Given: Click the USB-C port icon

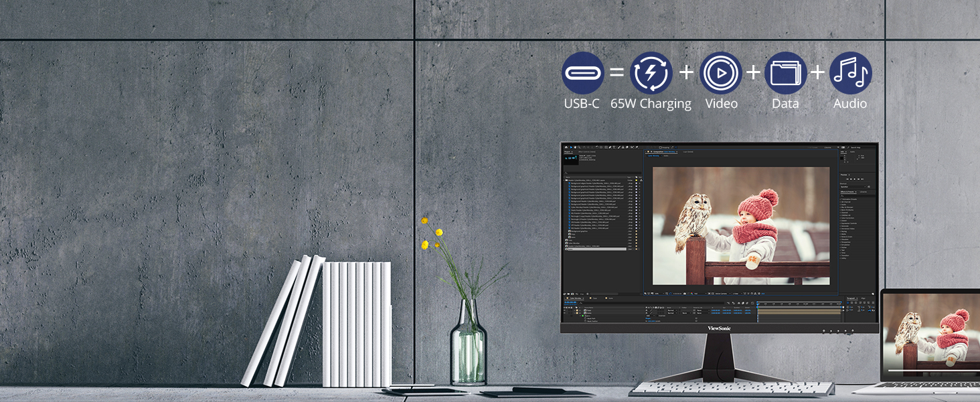Looking at the screenshot, I should tap(582, 72).
